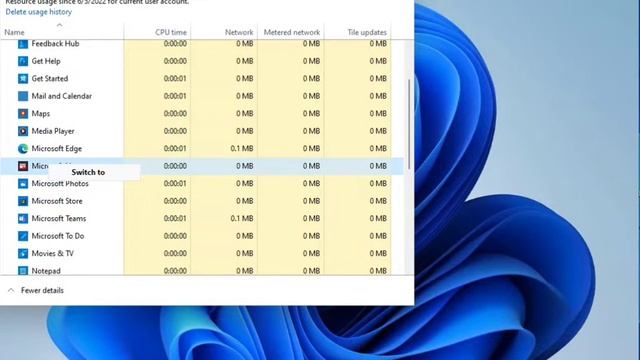Select the Get Started app icon
The image size is (640, 360).
tap(23, 79)
